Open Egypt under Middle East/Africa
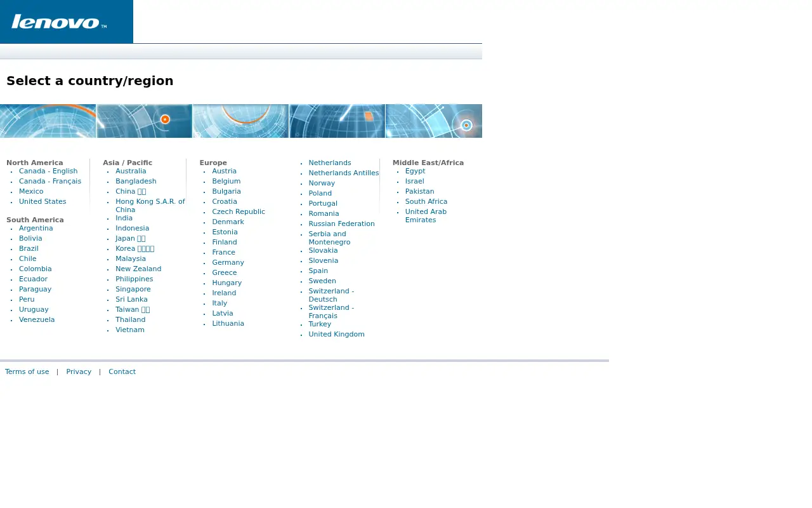812x508 pixels. point(415,171)
